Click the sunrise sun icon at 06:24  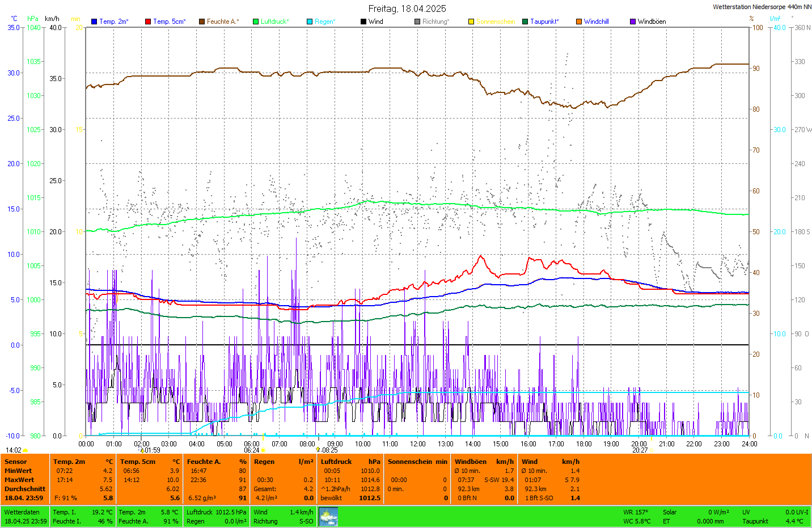point(263,450)
